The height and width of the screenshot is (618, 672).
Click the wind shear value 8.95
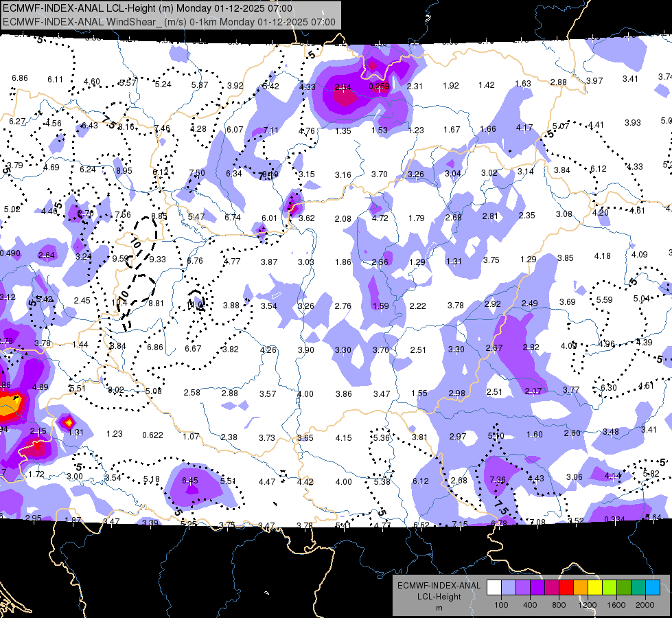[x=124, y=171]
